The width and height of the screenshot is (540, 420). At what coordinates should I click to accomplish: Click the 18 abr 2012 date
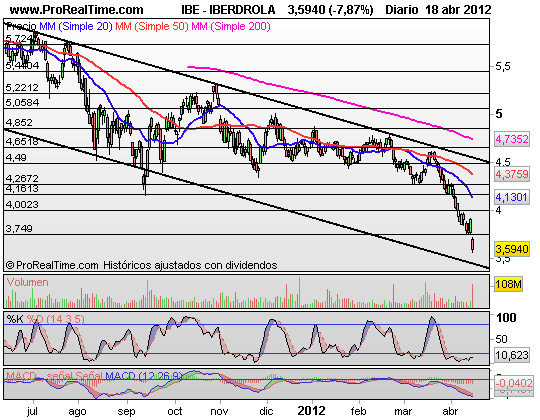click(458, 10)
